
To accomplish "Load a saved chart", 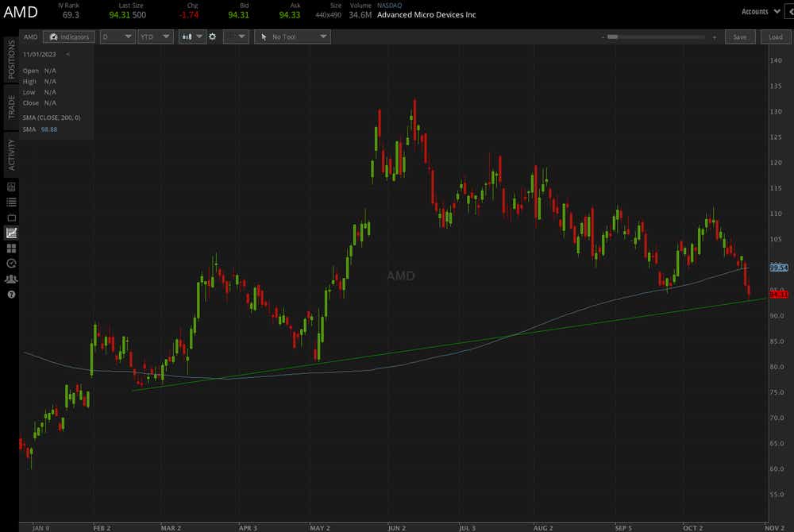I will click(x=775, y=37).
